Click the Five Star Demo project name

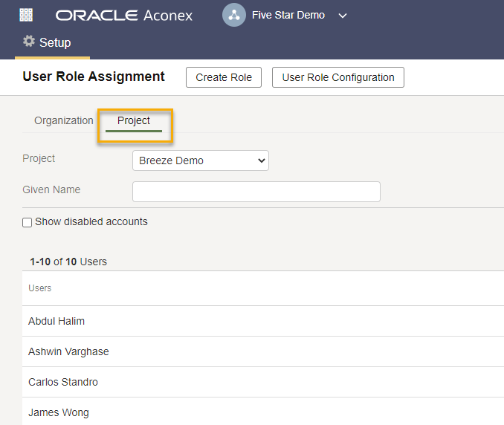(288, 15)
